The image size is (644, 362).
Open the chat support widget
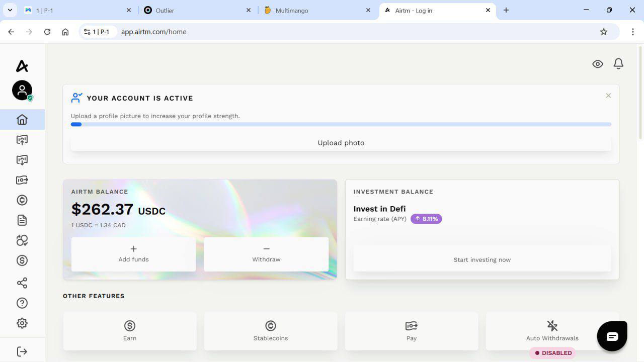(612, 336)
